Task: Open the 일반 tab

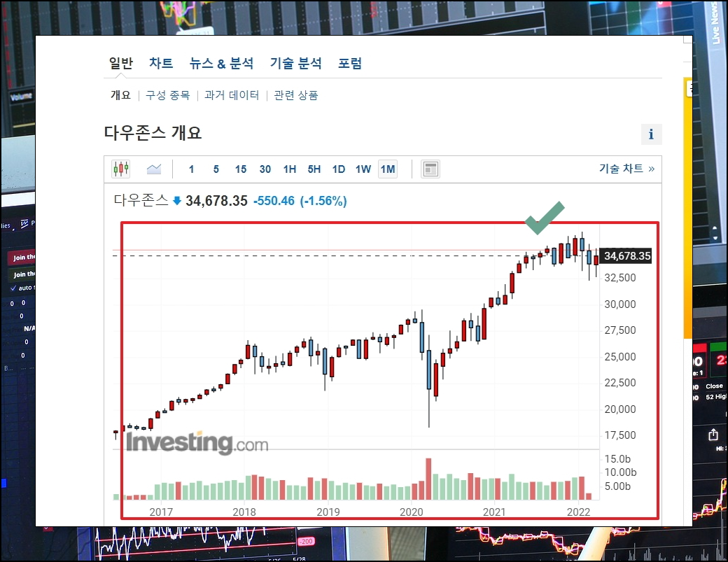Action: coord(120,63)
